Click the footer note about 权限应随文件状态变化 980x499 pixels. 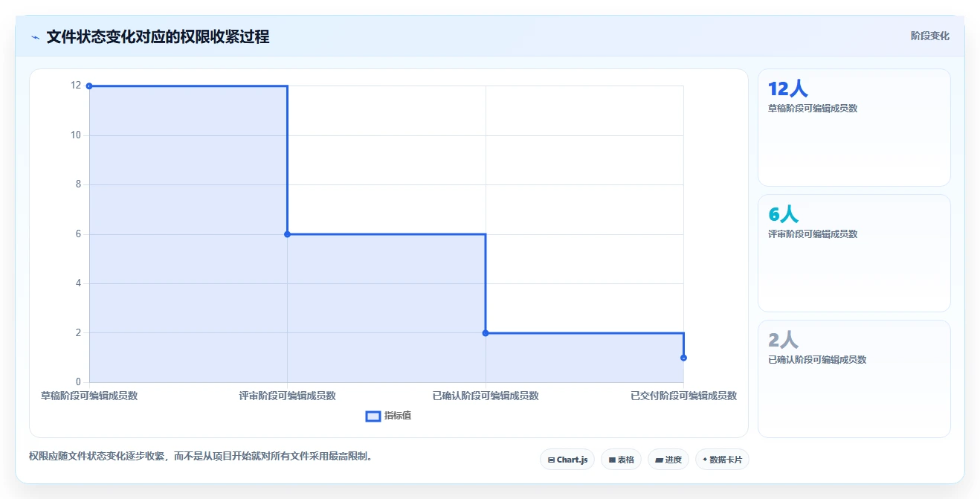click(200, 456)
